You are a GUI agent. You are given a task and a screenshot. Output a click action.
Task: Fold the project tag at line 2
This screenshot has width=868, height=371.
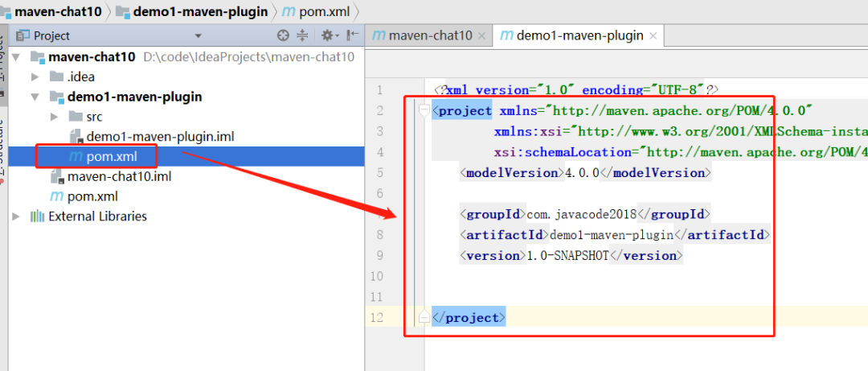(424, 111)
